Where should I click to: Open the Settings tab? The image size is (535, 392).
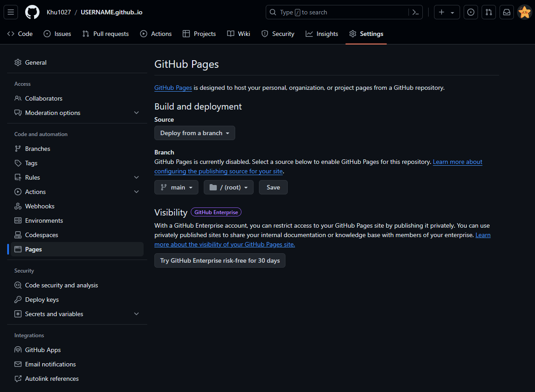pyautogui.click(x=366, y=34)
